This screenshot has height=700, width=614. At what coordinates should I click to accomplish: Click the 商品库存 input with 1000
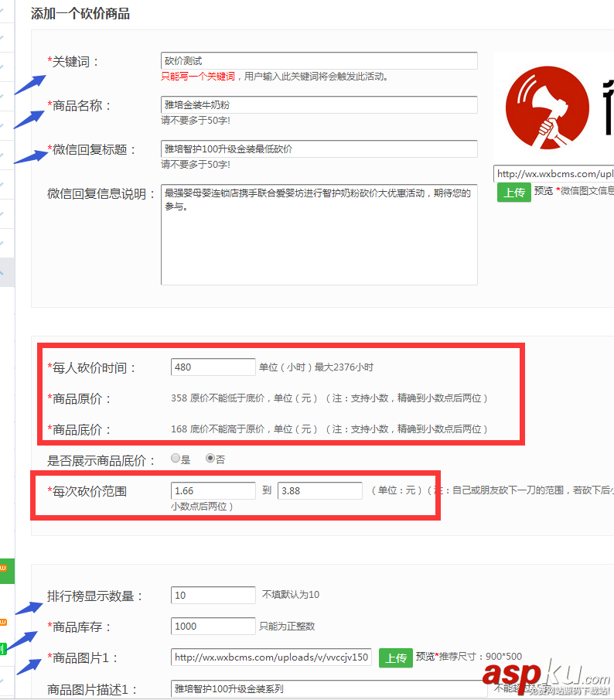[213, 626]
